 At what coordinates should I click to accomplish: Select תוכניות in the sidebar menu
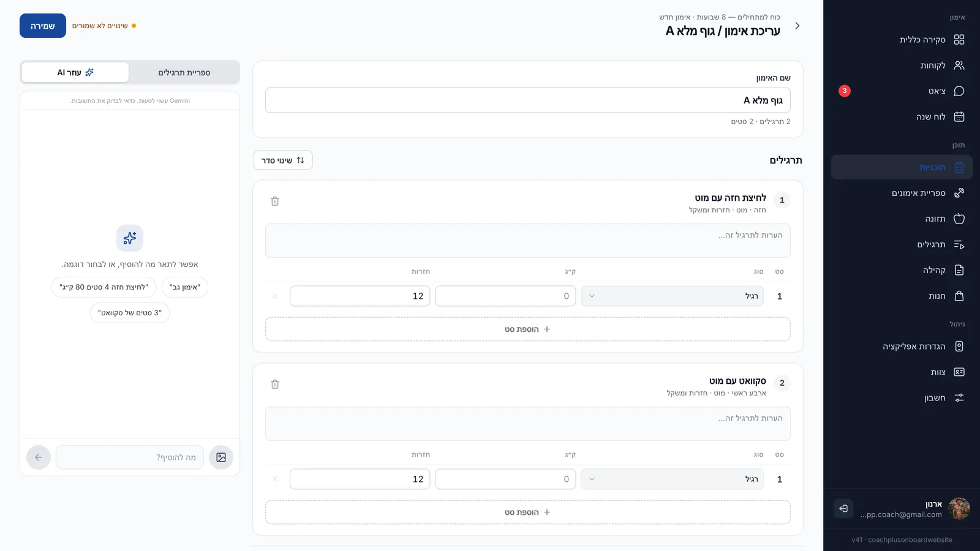pos(902,167)
